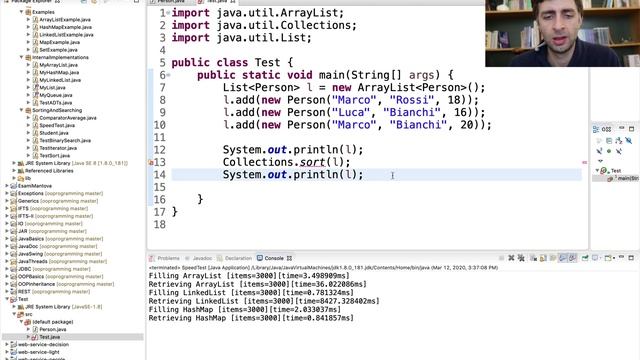The height and width of the screenshot is (360, 640).
Task: Collapse the imports fold marker on line 1
Action: (x=168, y=13)
